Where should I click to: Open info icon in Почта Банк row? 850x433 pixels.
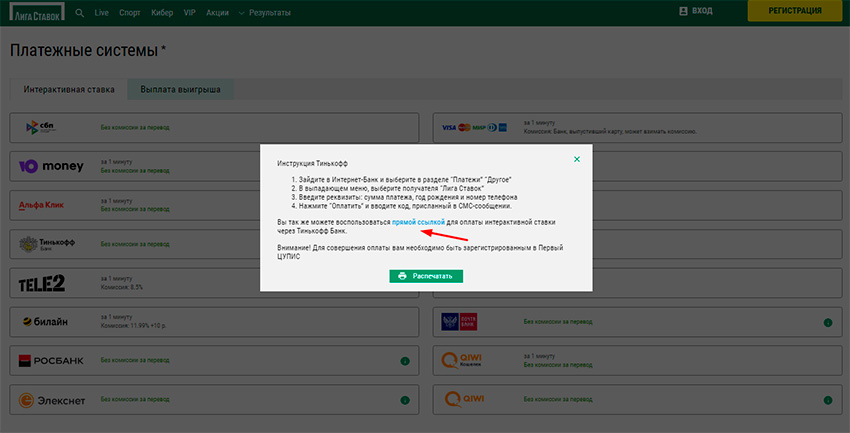(x=828, y=322)
